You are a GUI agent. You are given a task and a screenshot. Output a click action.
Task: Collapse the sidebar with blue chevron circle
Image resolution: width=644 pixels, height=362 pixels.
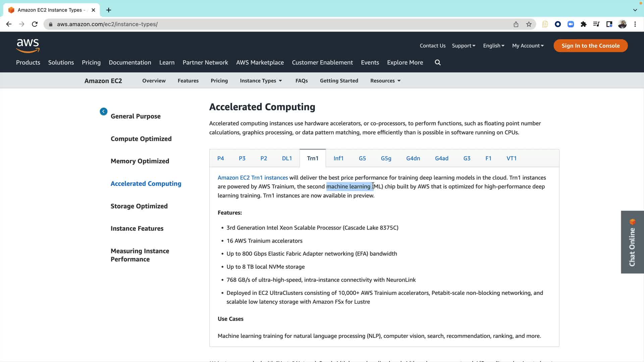[x=104, y=112]
